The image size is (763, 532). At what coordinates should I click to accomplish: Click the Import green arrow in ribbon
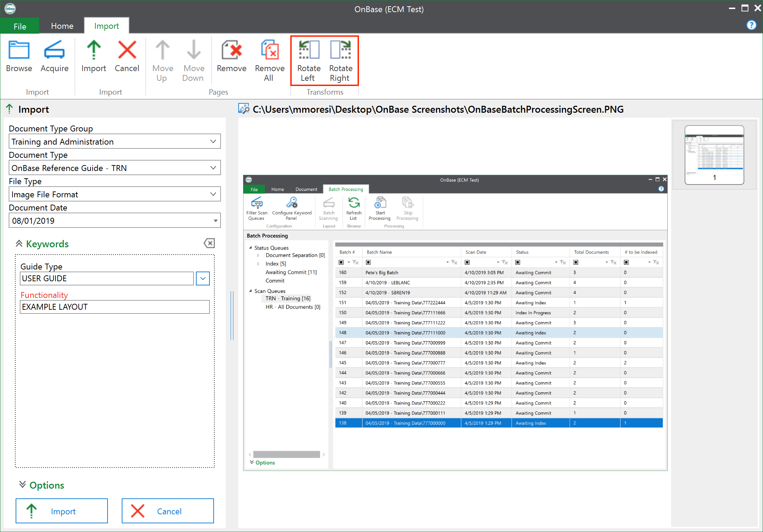pyautogui.click(x=94, y=50)
